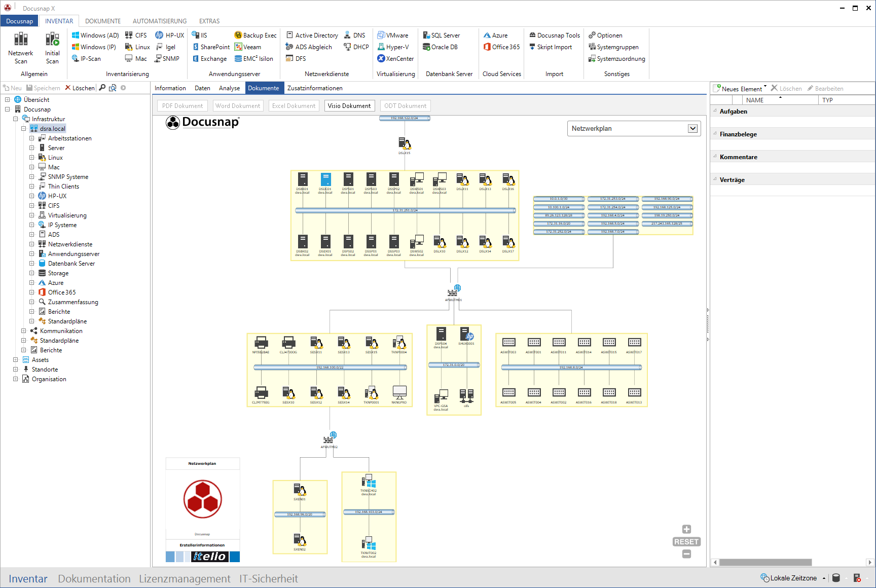Click the Docusnap application button

pos(19,21)
